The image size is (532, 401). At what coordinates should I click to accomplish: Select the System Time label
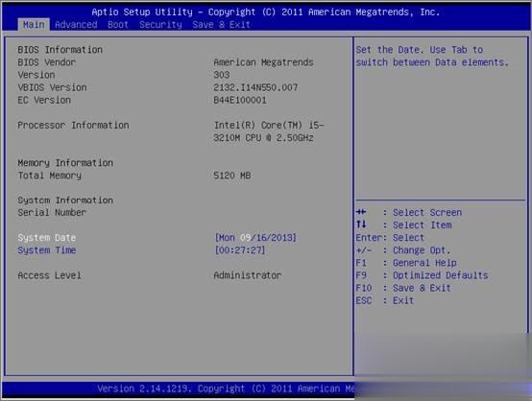[x=47, y=250]
